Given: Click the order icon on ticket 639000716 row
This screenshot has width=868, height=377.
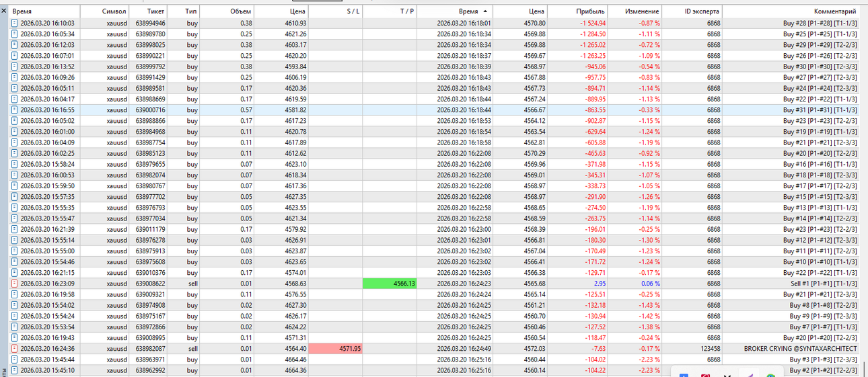Looking at the screenshot, I should click(x=15, y=110).
